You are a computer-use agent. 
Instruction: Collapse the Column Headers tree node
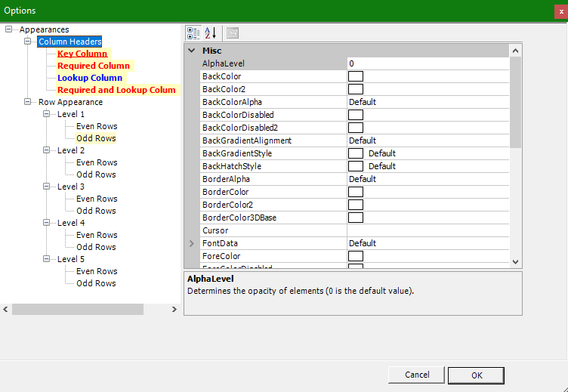click(28, 42)
